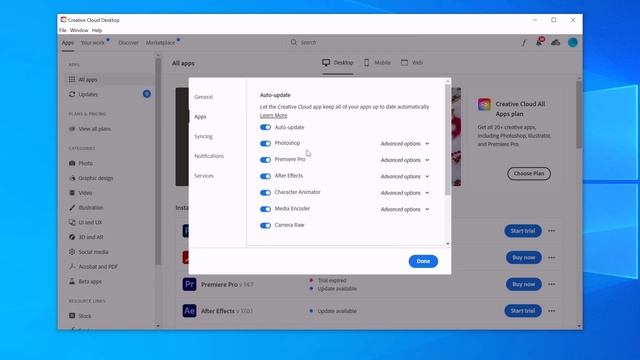Select the Desktop platform tab
640x360 pixels.
pyautogui.click(x=338, y=63)
